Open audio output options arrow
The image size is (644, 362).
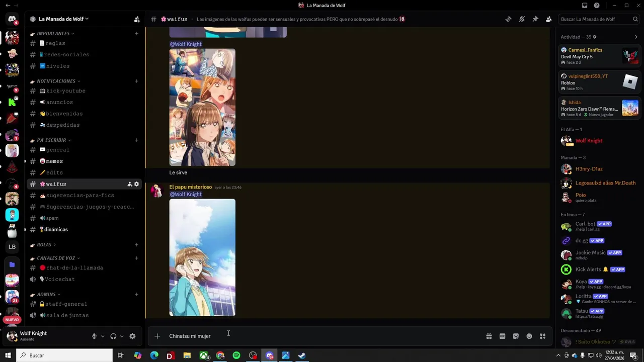(x=122, y=336)
